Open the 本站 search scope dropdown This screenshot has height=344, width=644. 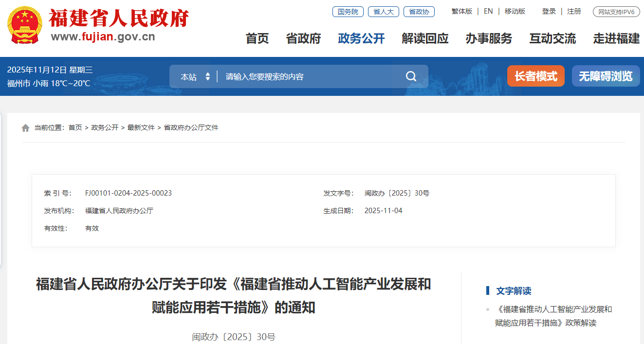point(195,77)
